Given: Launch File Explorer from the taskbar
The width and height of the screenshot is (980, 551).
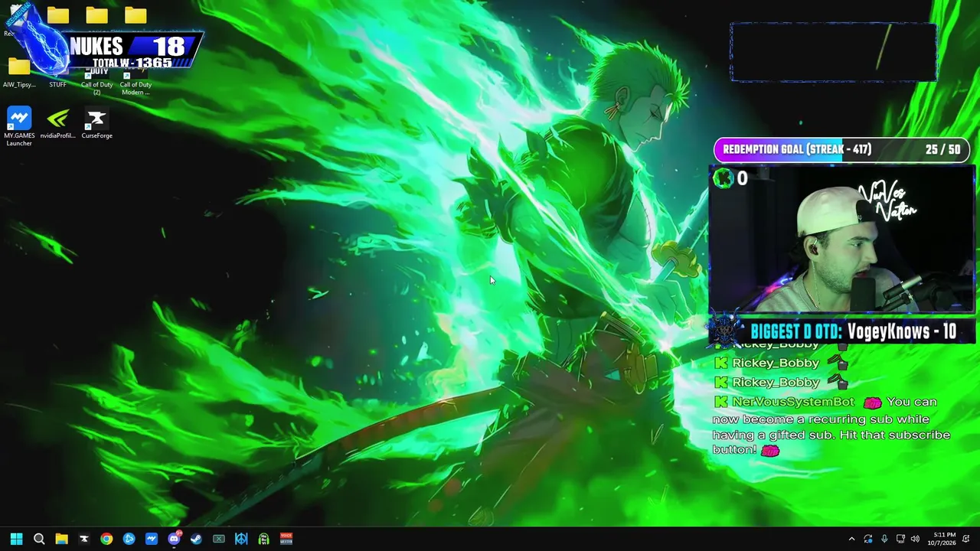Looking at the screenshot, I should pyautogui.click(x=61, y=539).
